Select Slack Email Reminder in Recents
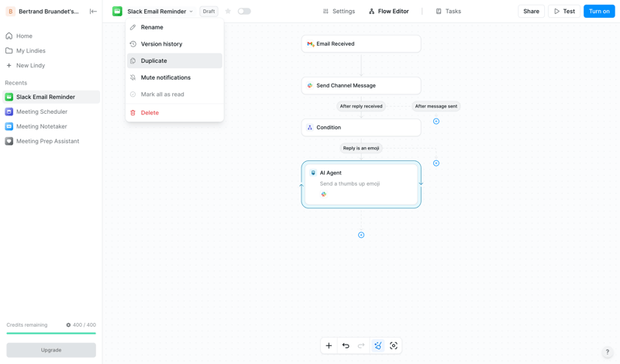620x364 pixels. coord(51,97)
